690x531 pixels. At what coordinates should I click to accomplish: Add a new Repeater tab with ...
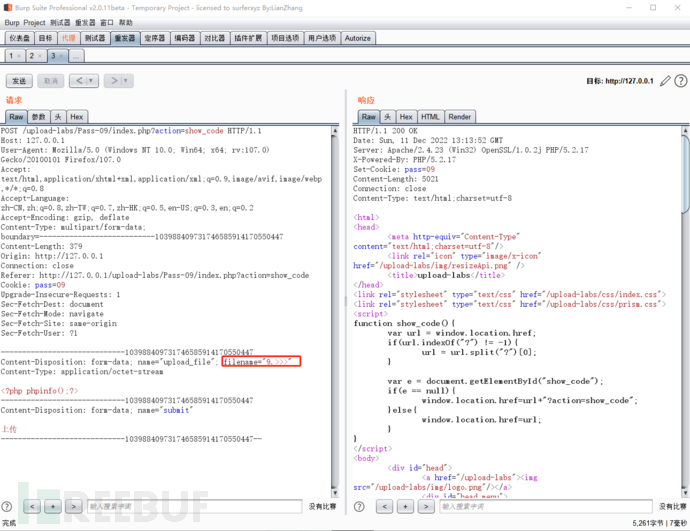pyautogui.click(x=77, y=56)
